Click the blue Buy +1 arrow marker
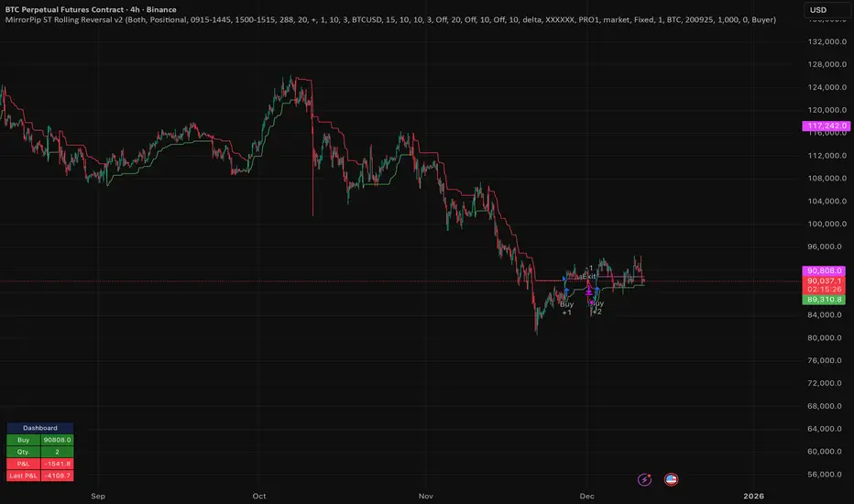The width and height of the screenshot is (854, 504). click(566, 292)
